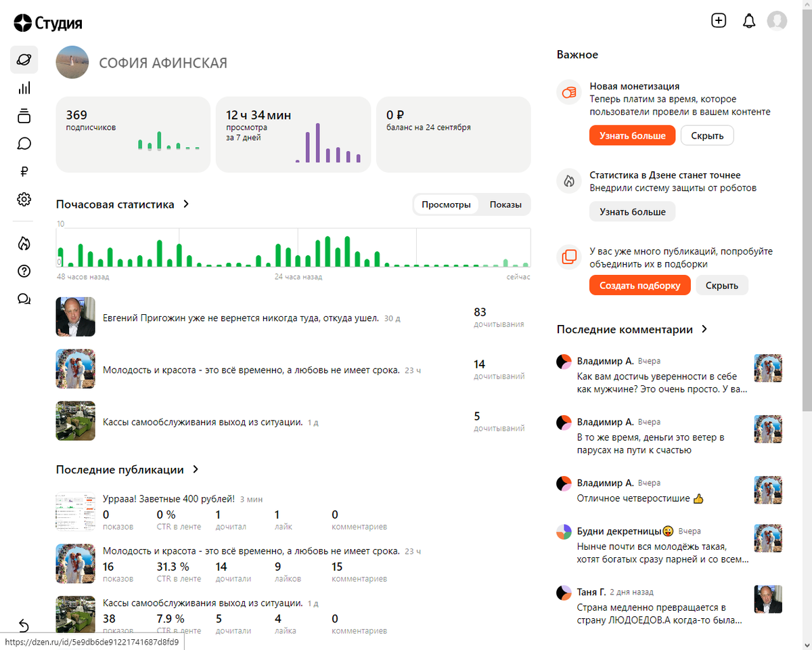
Task: Open comment Нынче почти вся молодёжь такая
Action: click(x=662, y=552)
